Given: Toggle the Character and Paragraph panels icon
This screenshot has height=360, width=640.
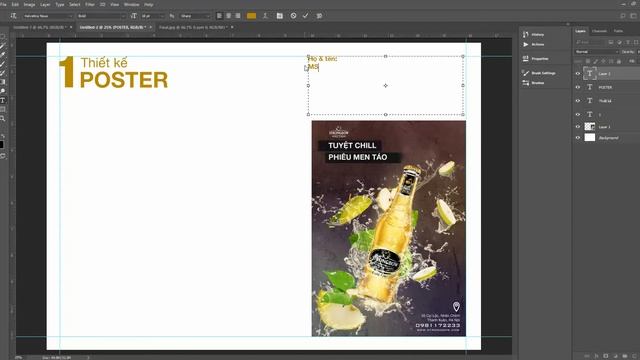Looking at the screenshot, I should 280,16.
